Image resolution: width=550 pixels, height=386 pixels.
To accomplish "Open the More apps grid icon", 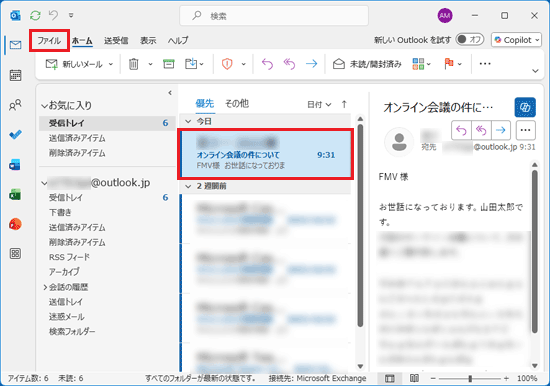I will [x=15, y=253].
